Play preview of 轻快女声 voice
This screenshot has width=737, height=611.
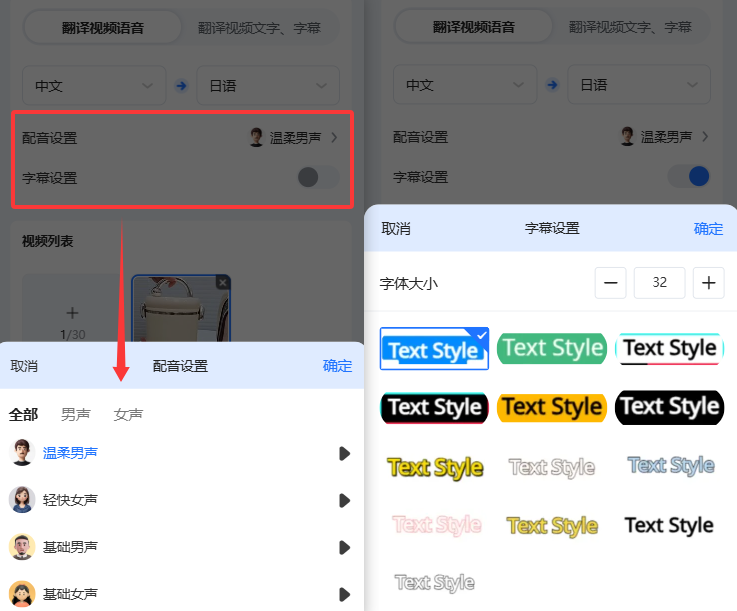tap(345, 501)
